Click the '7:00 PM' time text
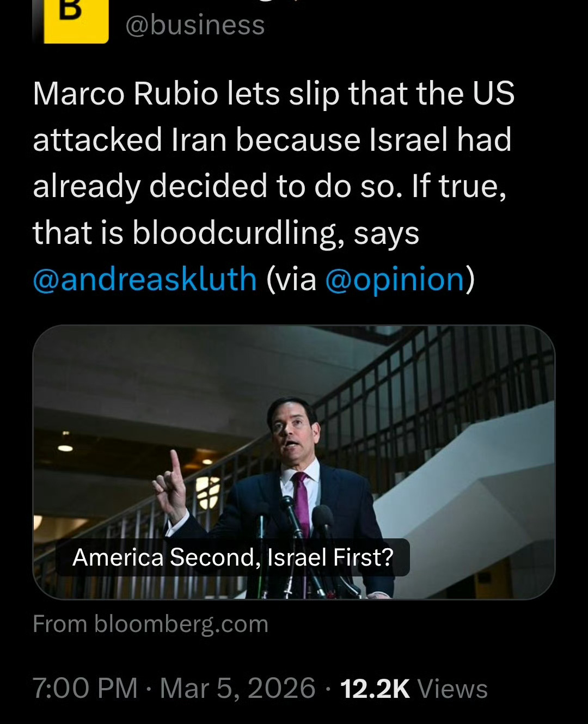The height and width of the screenshot is (724, 588). point(84,688)
